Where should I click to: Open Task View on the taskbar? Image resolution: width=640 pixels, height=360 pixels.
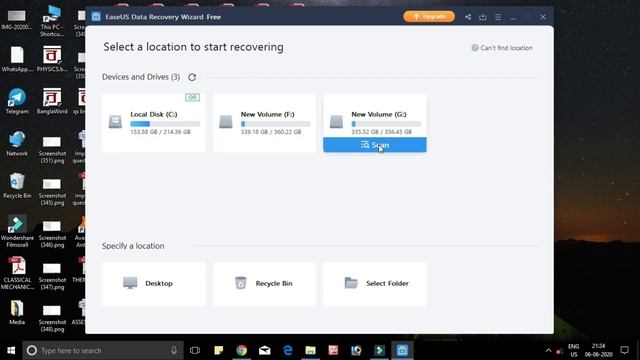point(195,350)
